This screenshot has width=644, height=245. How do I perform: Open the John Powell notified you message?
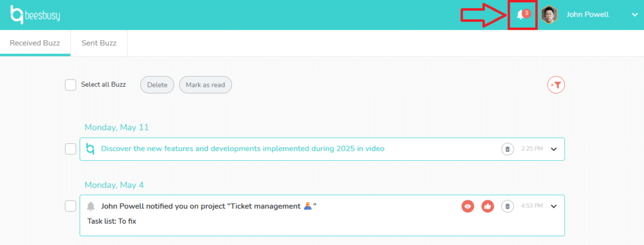pos(209,206)
